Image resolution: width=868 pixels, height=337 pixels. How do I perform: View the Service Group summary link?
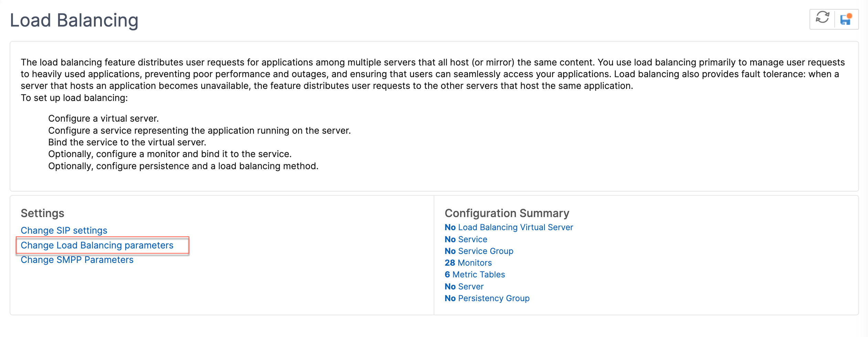point(479,251)
